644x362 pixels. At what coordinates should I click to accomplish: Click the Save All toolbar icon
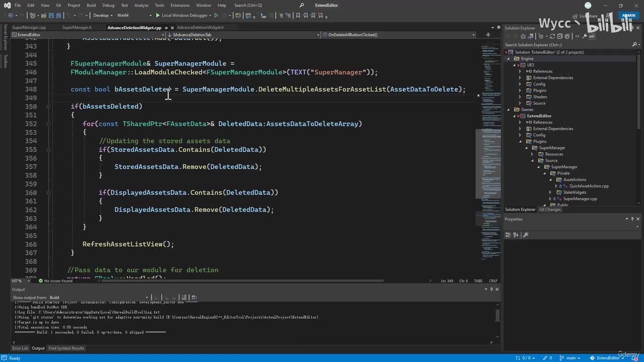click(59, 16)
